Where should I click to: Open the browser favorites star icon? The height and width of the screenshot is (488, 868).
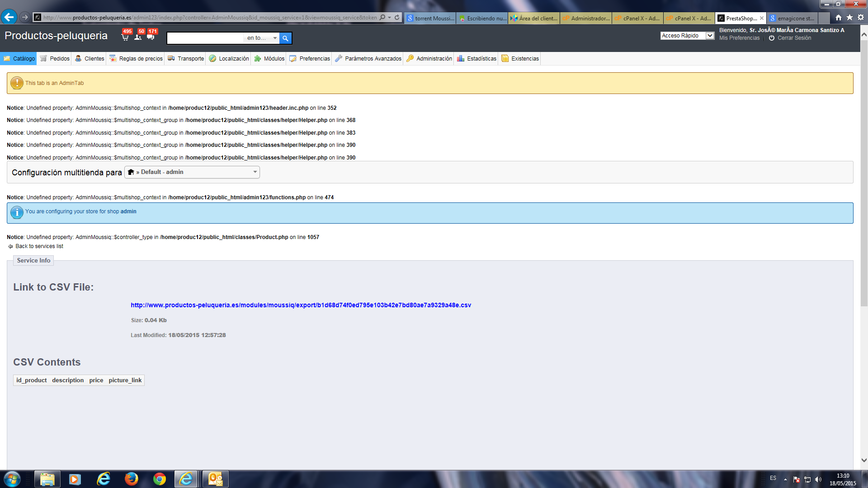(849, 17)
